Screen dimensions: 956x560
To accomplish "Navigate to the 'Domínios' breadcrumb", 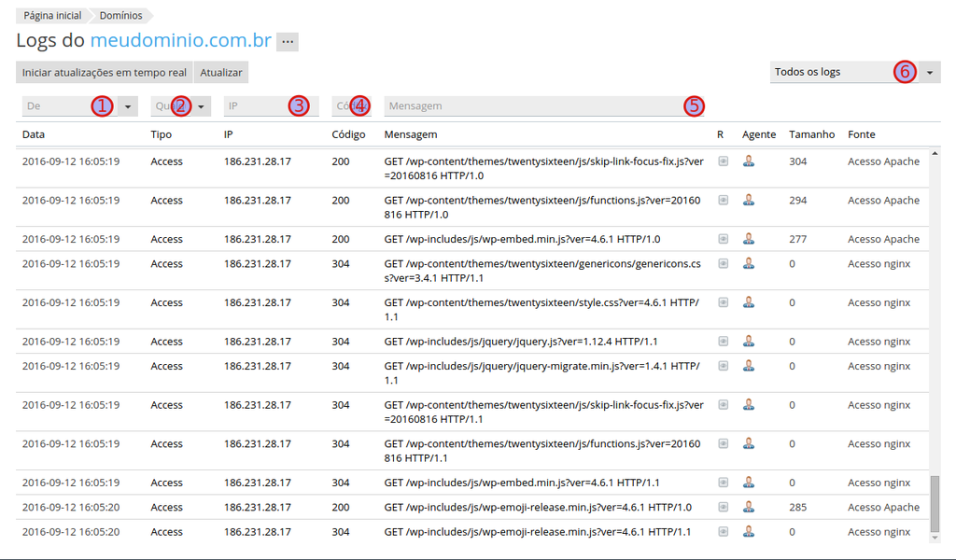I will [x=120, y=16].
